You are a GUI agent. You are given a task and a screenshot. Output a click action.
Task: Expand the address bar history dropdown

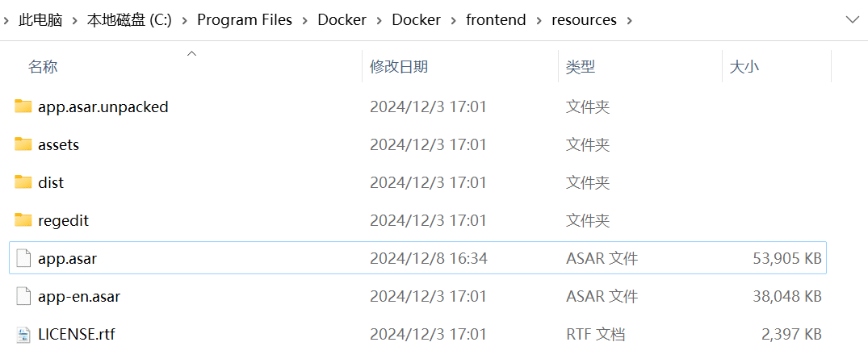point(853,20)
